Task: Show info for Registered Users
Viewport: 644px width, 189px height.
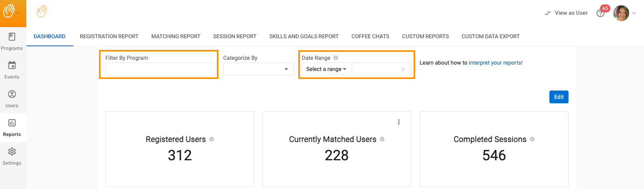Action: [212, 139]
